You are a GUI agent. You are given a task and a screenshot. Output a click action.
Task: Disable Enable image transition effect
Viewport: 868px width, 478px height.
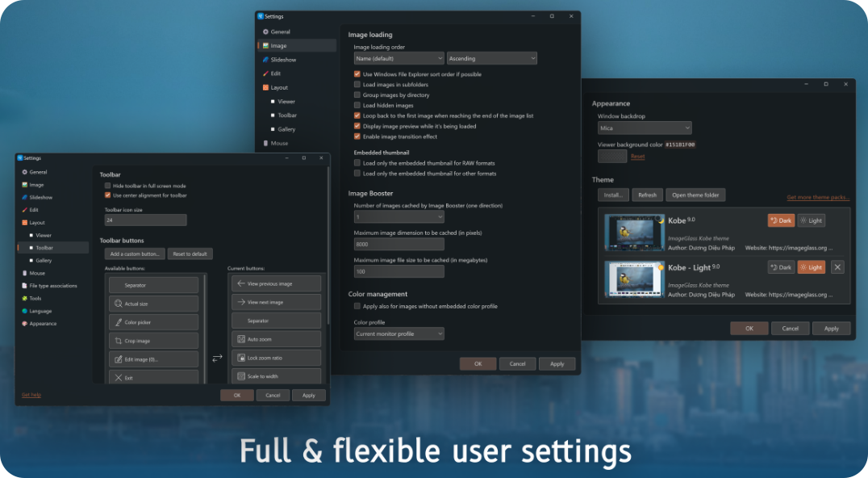(x=357, y=136)
